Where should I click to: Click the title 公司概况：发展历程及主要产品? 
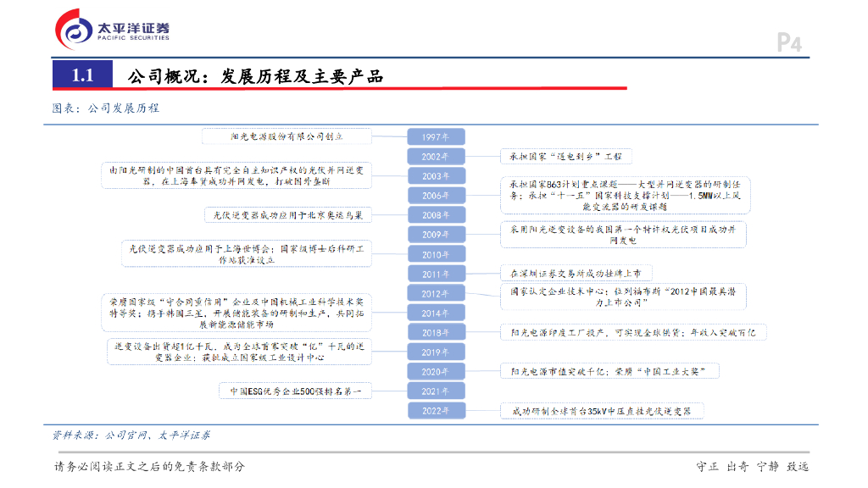coord(255,76)
